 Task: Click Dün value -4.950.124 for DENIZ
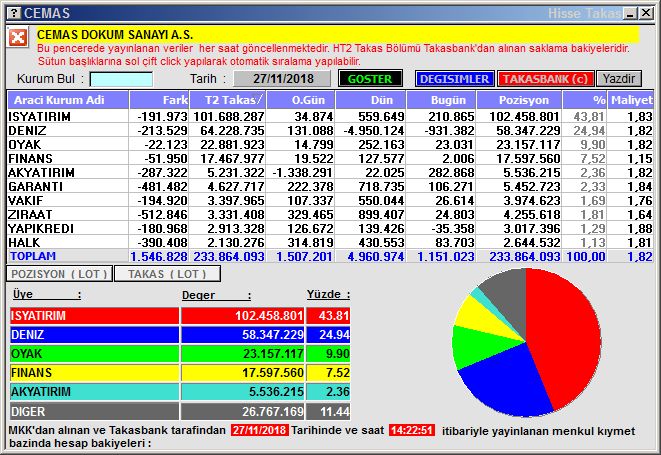pos(373,130)
